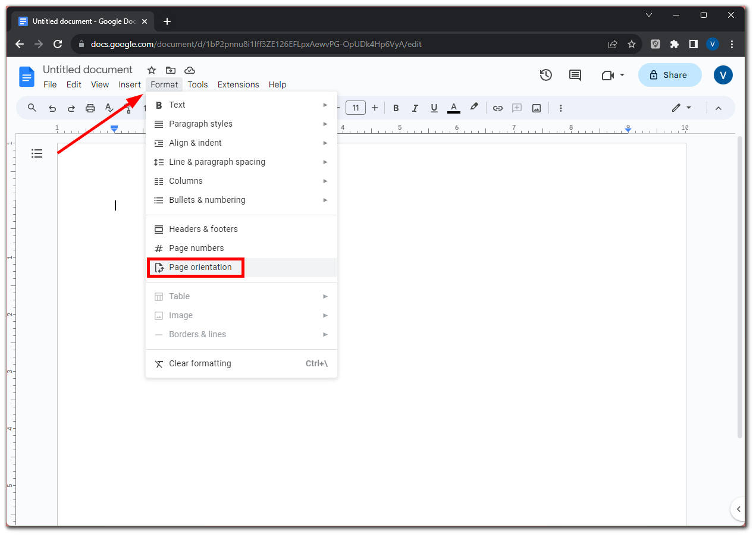Click the undo arrow icon
Image resolution: width=756 pixels, height=537 pixels.
[52, 108]
